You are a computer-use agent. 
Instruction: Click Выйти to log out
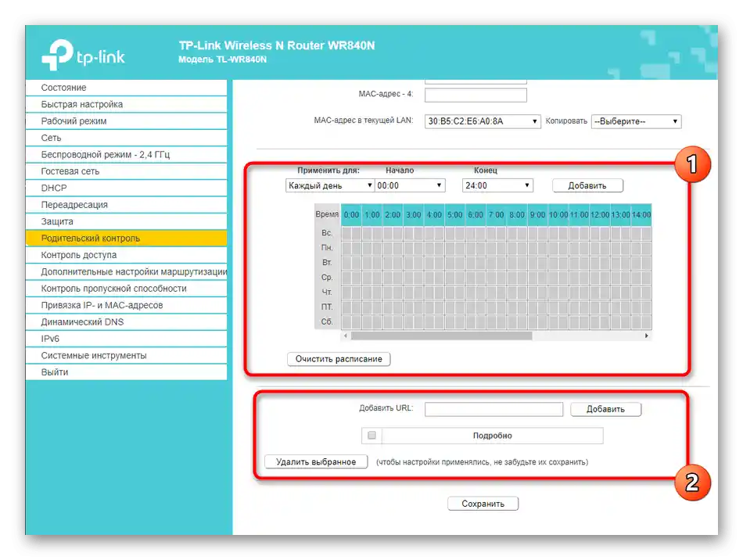pos(127,372)
